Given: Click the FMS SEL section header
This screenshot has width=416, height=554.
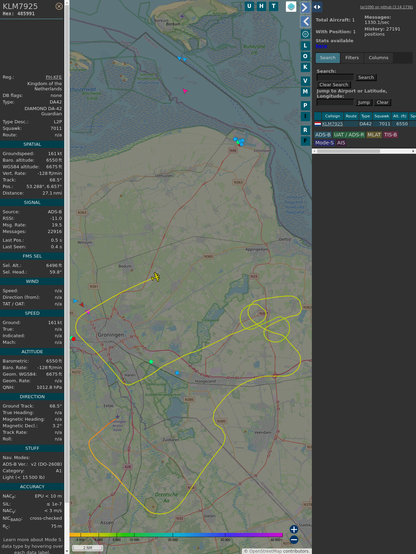Looking at the screenshot, I should (32, 256).
